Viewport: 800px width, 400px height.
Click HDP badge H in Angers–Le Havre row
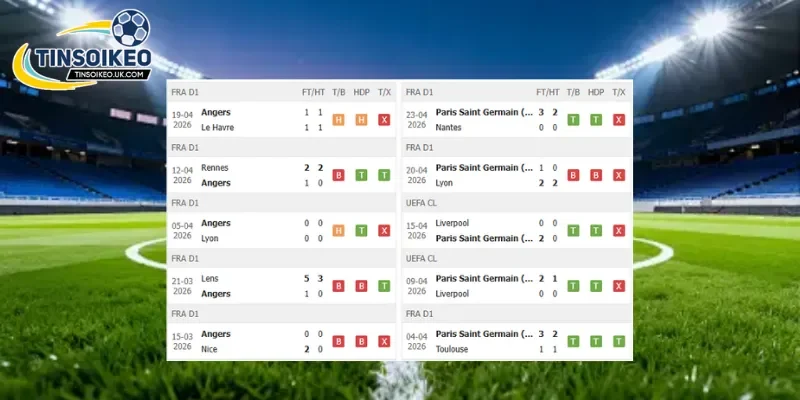click(361, 120)
